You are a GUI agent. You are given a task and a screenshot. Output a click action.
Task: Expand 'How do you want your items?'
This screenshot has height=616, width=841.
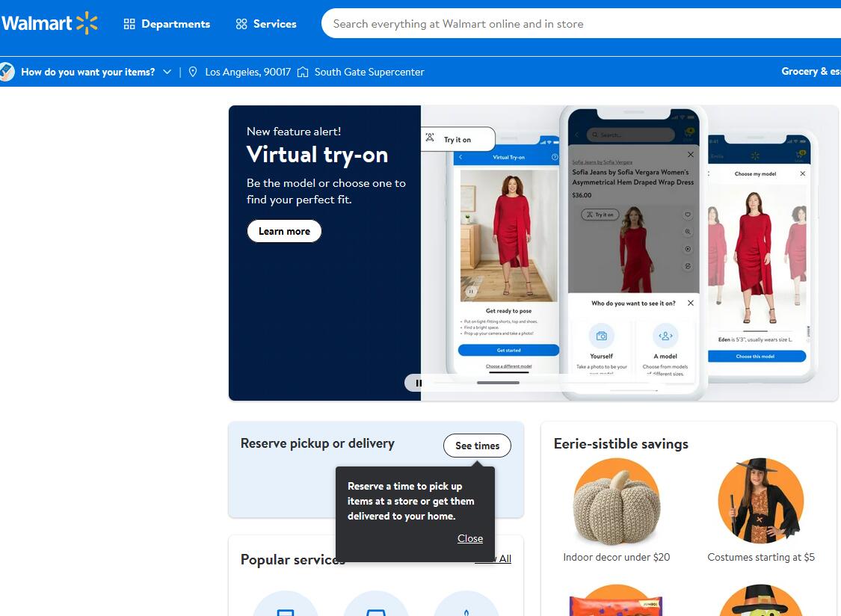click(x=96, y=72)
